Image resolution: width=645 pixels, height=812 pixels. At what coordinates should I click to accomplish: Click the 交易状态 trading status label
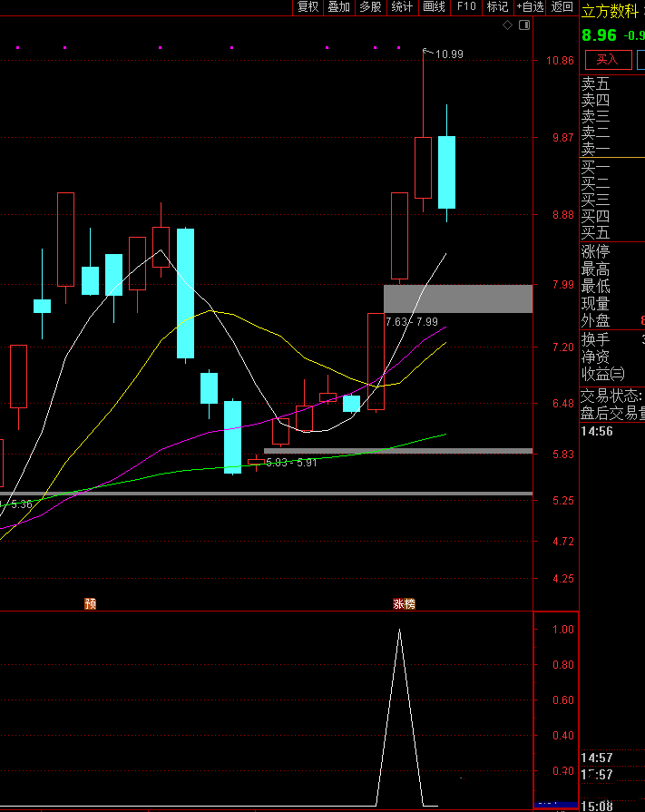[611, 396]
